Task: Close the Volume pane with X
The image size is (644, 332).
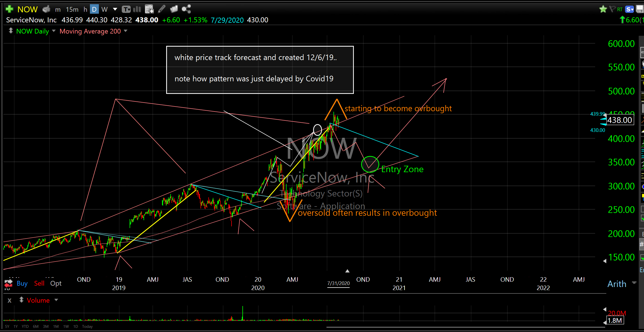Action: [x=9, y=300]
